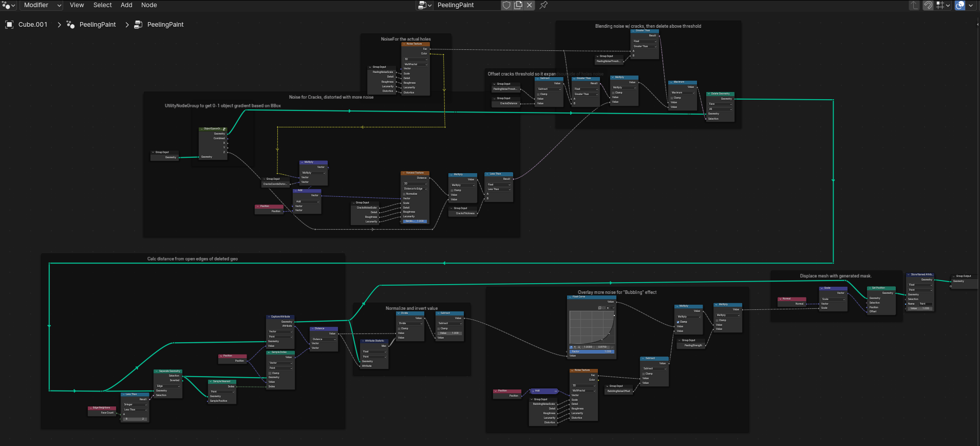Viewport: 980px width, 446px height.
Task: Select auto-clamped handle type on Float Curve
Action: point(579,347)
